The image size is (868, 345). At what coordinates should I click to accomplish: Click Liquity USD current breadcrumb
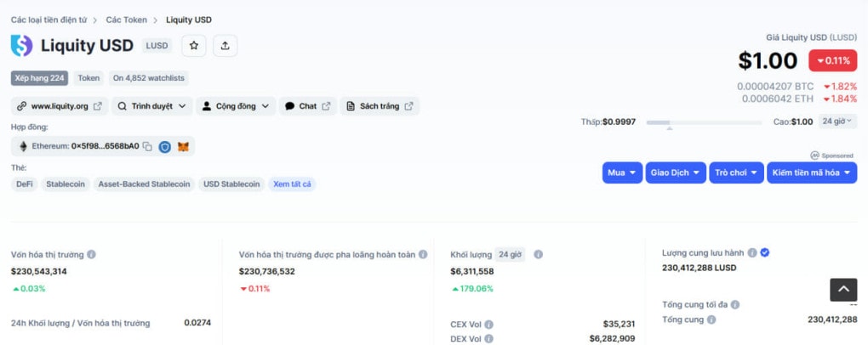pyautogui.click(x=189, y=20)
